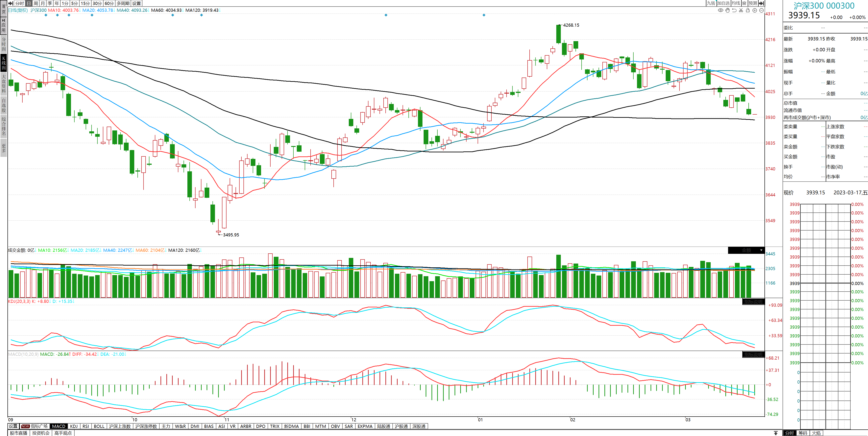Select the scissors cut tool icon
Viewport: 868px width, 436px height.
tap(741, 10)
